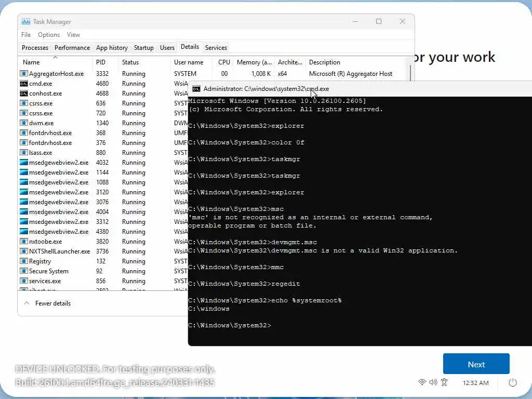Click icon of csrss.exe PID 636
This screenshot has width=532, height=399.
[x=24, y=103]
